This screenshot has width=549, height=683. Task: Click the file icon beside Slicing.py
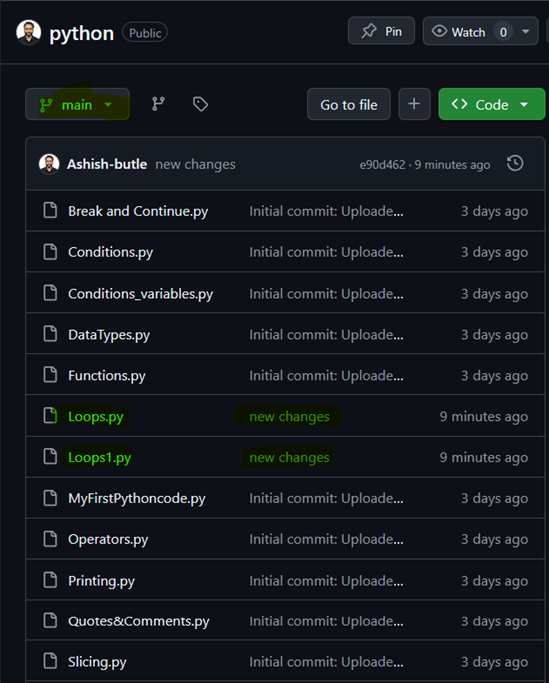(50, 661)
